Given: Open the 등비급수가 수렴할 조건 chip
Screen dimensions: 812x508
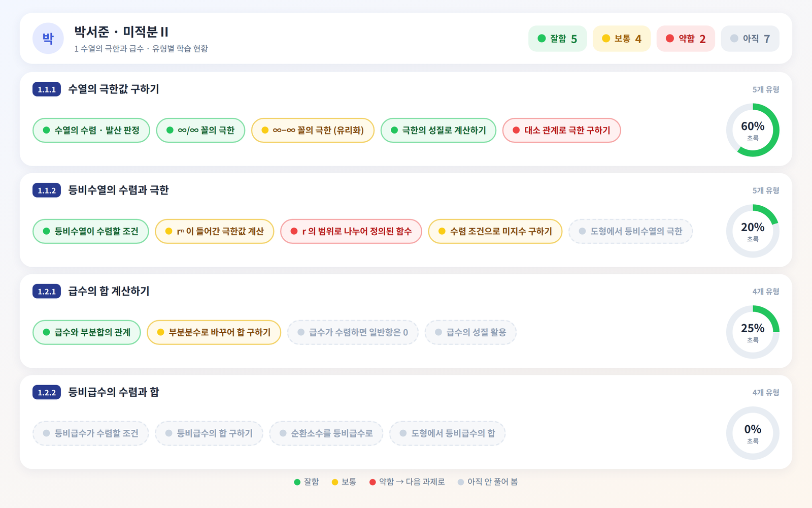Looking at the screenshot, I should tap(91, 433).
